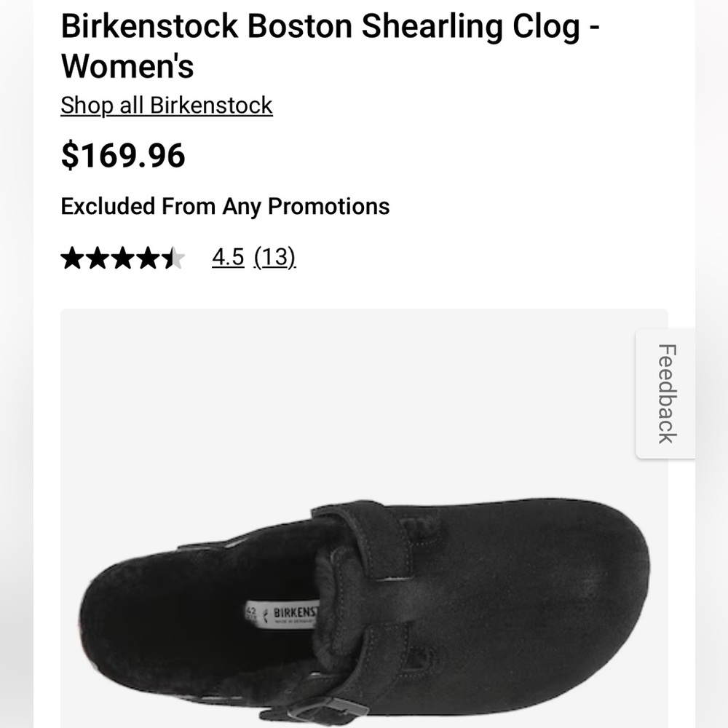Open the 13 customer reviews
The height and width of the screenshot is (728, 728).
(x=275, y=257)
